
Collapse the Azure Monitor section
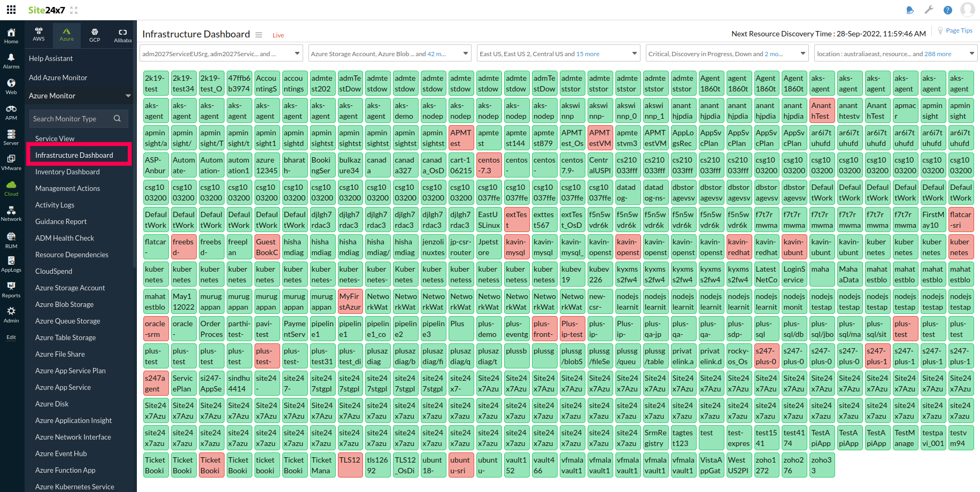pos(128,96)
